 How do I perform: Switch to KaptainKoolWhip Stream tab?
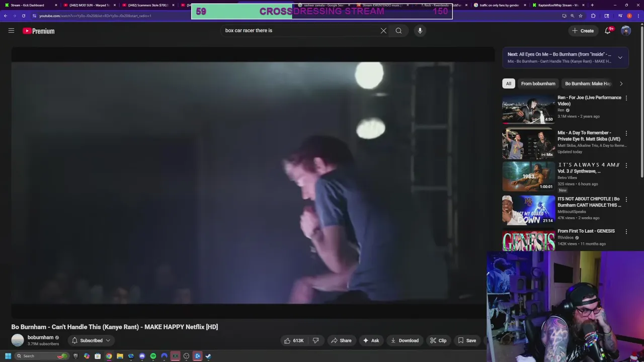558,5
